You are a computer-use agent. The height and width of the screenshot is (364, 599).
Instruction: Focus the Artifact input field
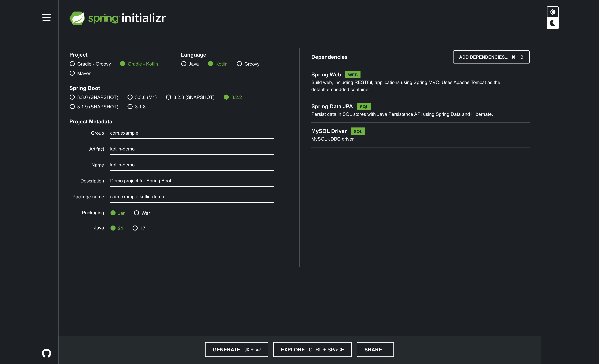pyautogui.click(x=192, y=149)
